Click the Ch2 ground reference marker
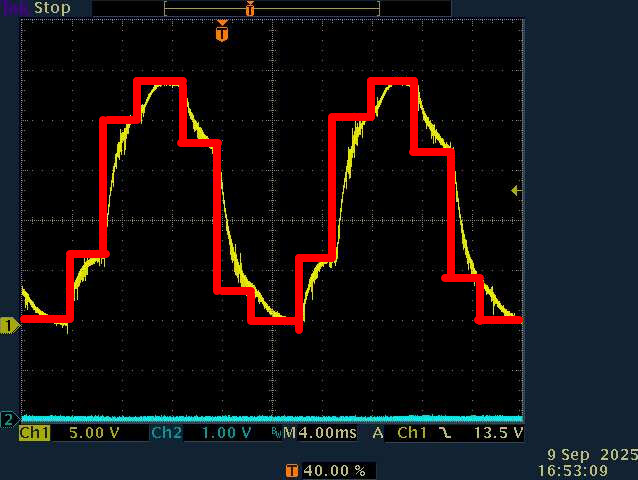 click(x=9, y=418)
